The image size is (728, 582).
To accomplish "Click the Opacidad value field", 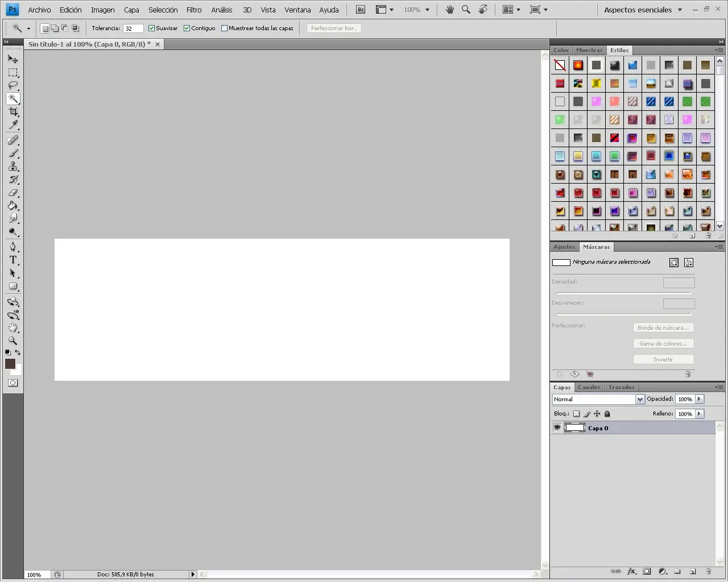I will [x=685, y=399].
